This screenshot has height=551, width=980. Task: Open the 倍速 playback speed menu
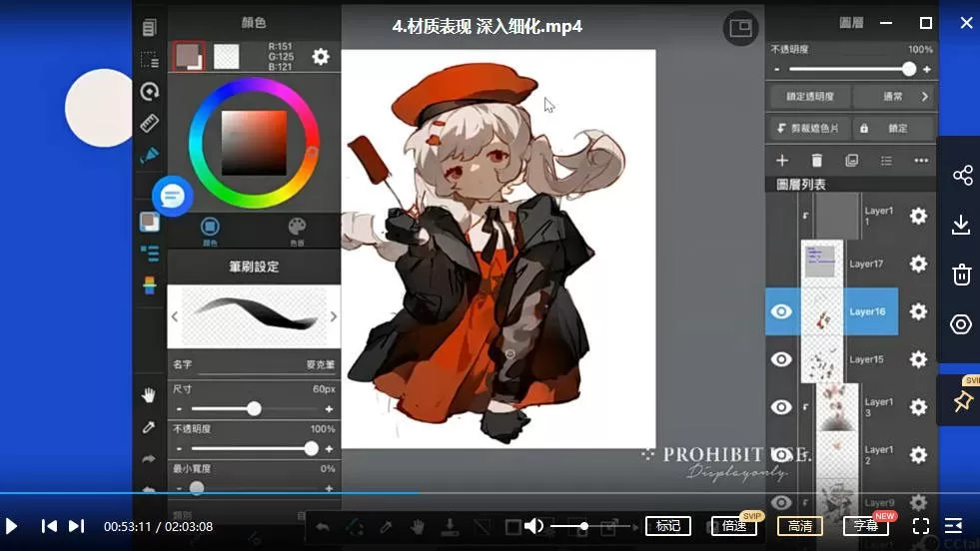pyautogui.click(x=734, y=526)
